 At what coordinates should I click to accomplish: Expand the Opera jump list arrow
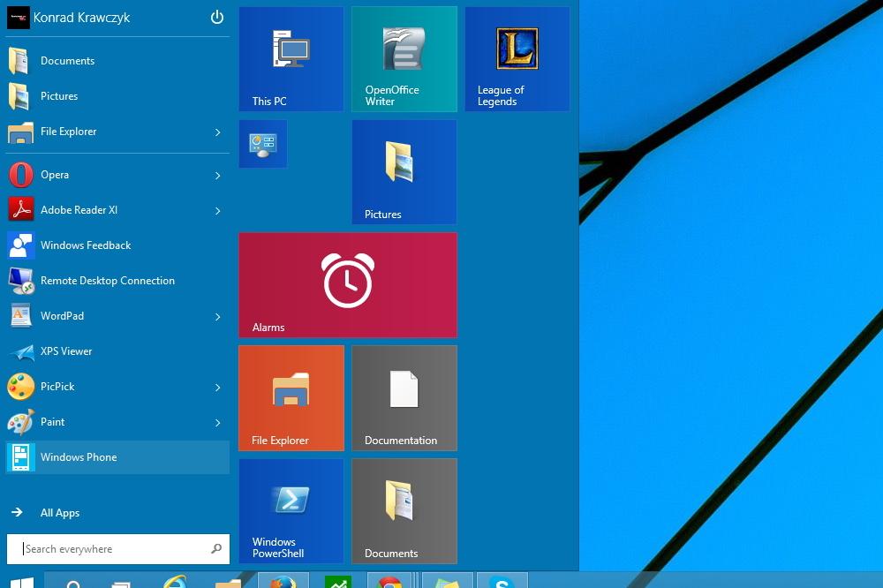(x=218, y=175)
